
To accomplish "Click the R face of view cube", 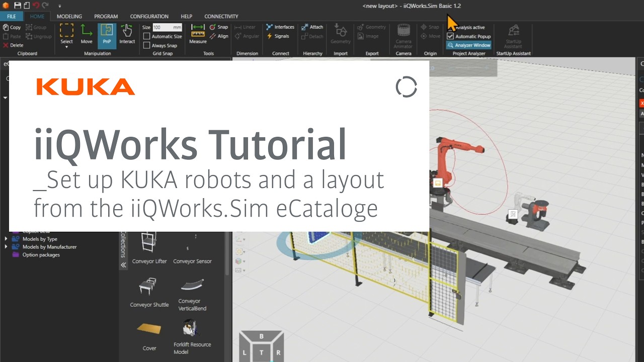I will [278, 352].
